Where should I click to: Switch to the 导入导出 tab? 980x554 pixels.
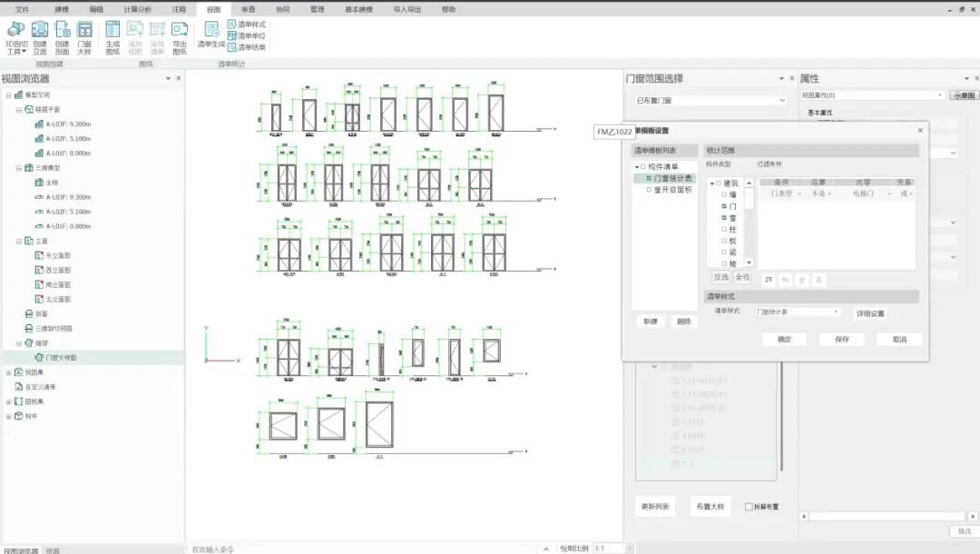(407, 9)
